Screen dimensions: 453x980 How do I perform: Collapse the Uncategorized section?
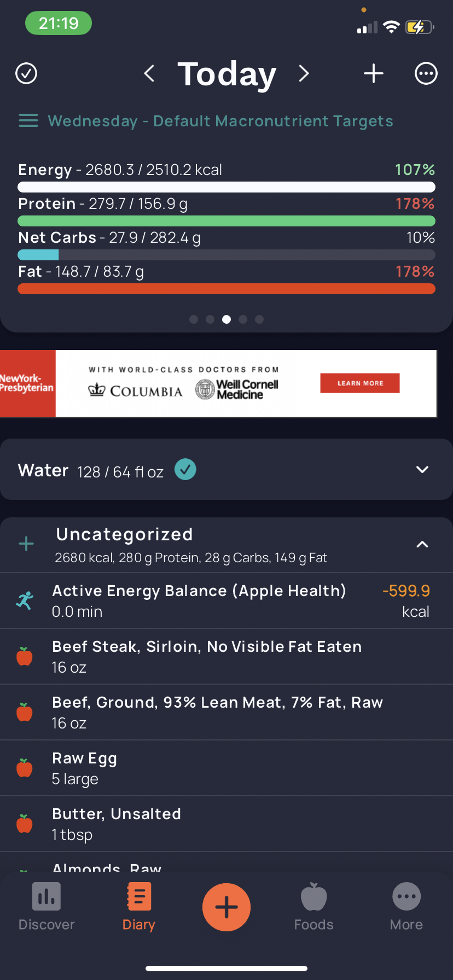point(422,544)
